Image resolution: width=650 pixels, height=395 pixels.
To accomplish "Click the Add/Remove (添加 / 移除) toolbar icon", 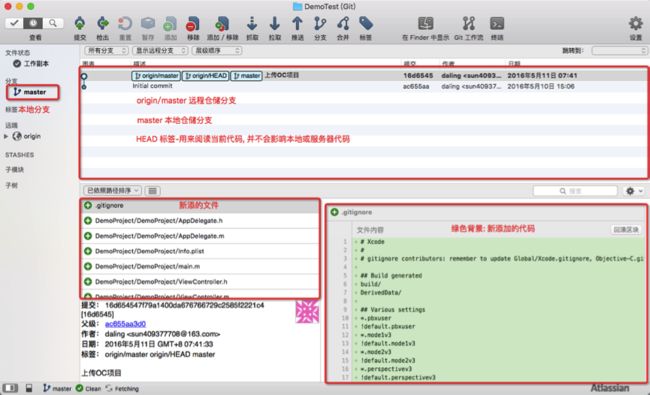I will click(x=222, y=24).
